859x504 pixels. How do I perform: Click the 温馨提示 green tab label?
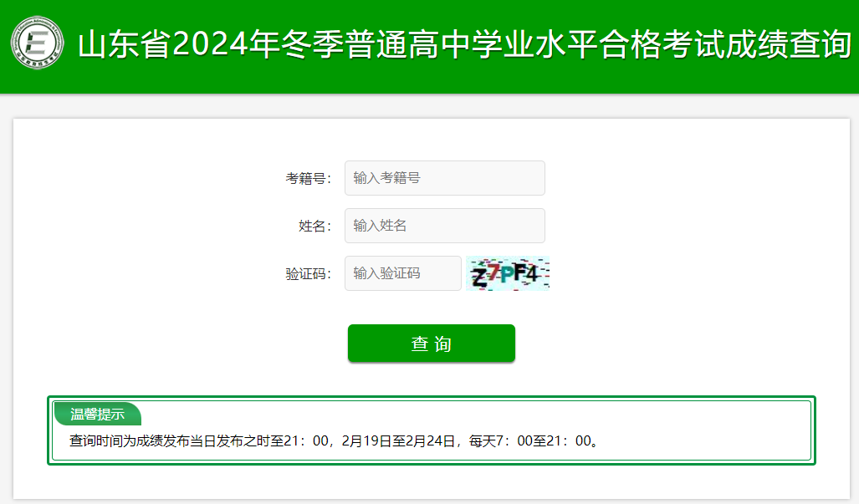[98, 415]
